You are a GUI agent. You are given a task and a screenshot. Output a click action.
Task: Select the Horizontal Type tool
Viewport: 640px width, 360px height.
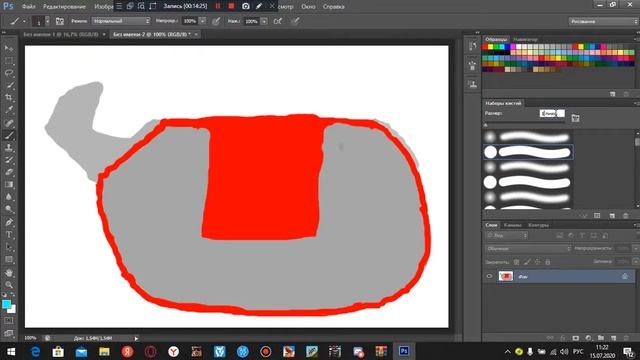(x=9, y=235)
